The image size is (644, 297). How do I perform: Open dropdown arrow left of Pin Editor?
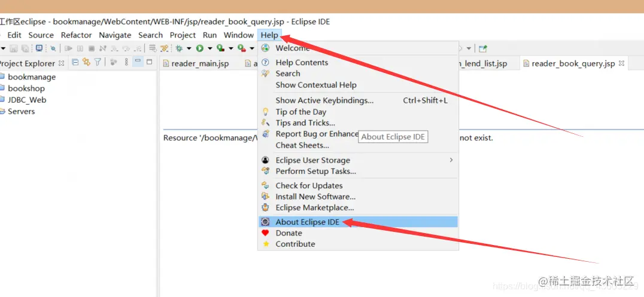tap(469, 48)
